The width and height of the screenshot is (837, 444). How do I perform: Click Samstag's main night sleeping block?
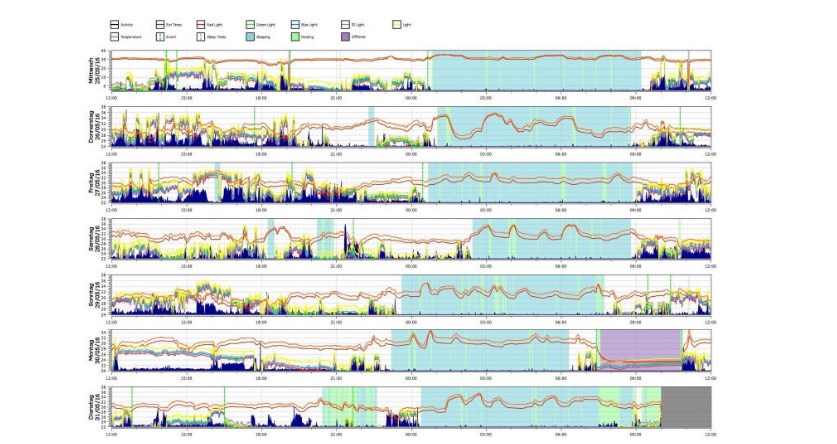tap(551, 239)
